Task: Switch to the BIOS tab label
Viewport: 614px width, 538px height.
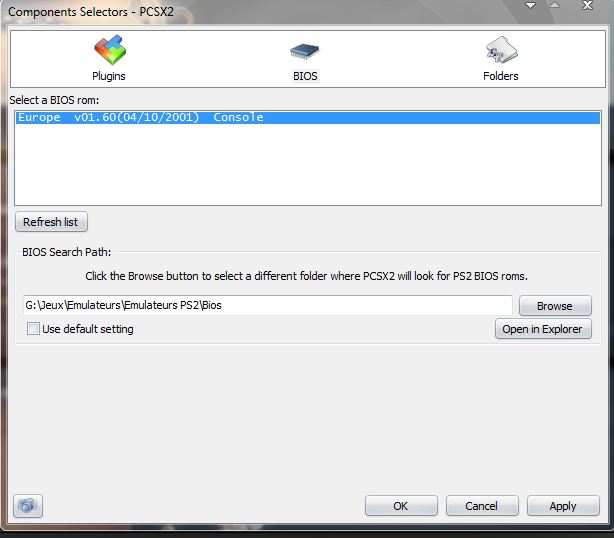Action: tap(305, 76)
